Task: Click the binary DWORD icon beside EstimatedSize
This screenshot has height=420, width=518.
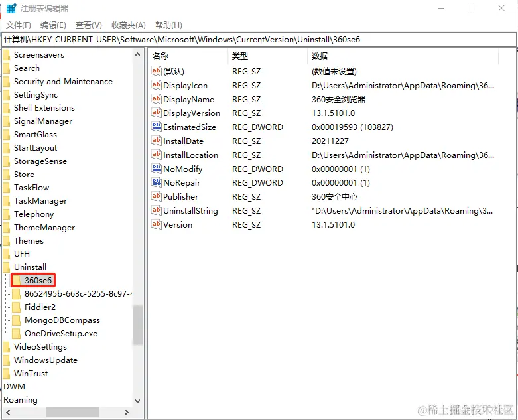Action: (x=156, y=127)
